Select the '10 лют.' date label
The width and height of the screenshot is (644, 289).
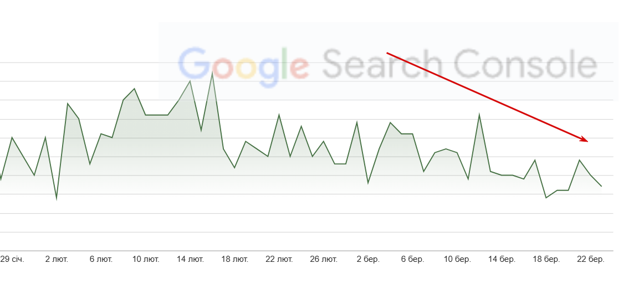(146, 260)
